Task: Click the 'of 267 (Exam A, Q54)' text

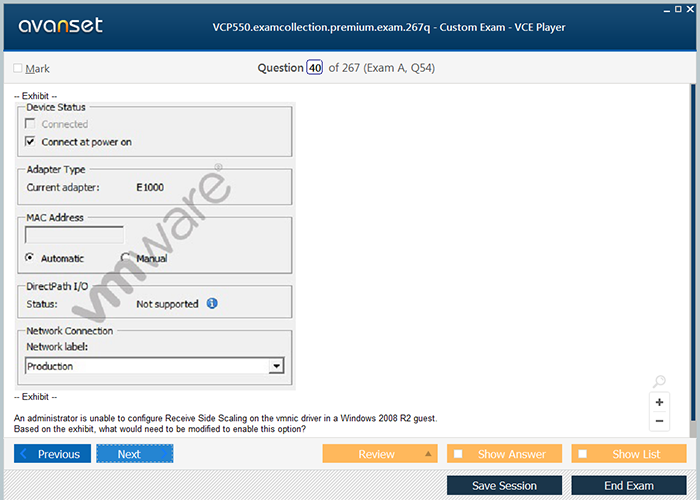Action: pyautogui.click(x=382, y=68)
